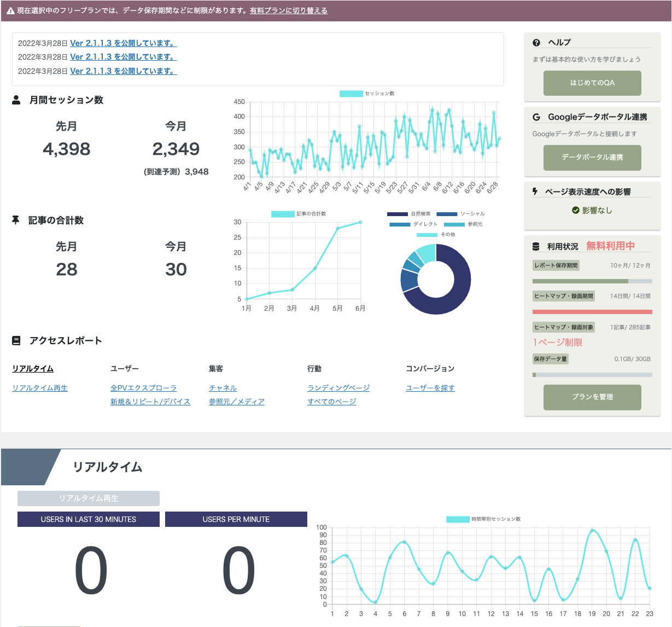Toggle the セッション数 legend swatch
Viewport: 672px width, 627px height.
(351, 94)
